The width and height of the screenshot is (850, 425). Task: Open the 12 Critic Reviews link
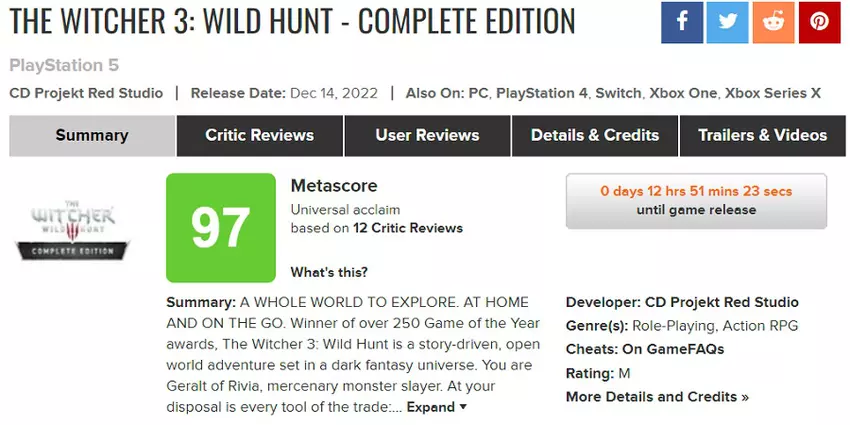(406, 228)
